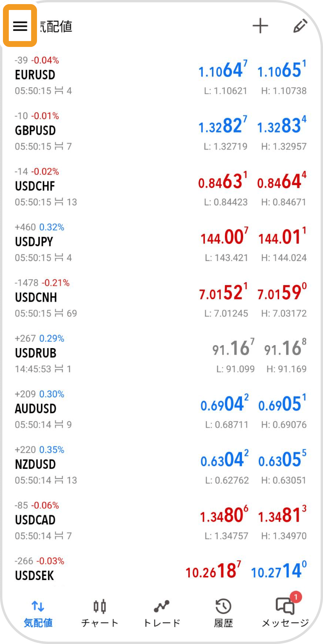Tap the USDCHF symbol name
This screenshot has width=323, height=644.
pos(35,187)
